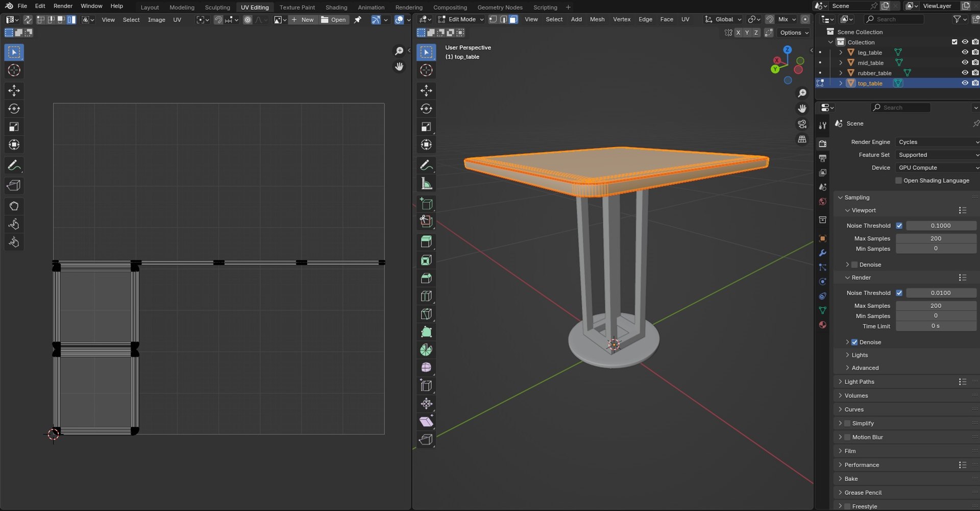Open the Device dropdown
The width and height of the screenshot is (980, 511).
tap(938, 167)
